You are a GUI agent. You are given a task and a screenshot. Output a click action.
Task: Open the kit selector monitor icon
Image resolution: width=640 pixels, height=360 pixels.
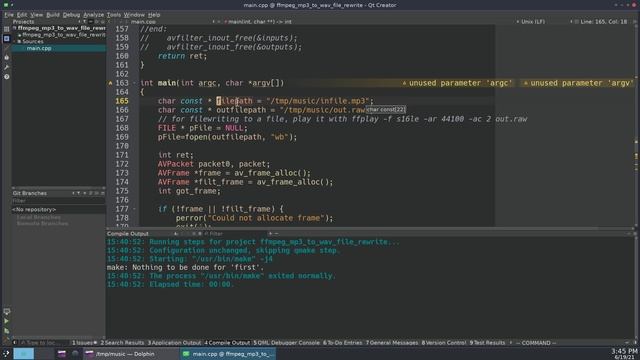(7, 312)
